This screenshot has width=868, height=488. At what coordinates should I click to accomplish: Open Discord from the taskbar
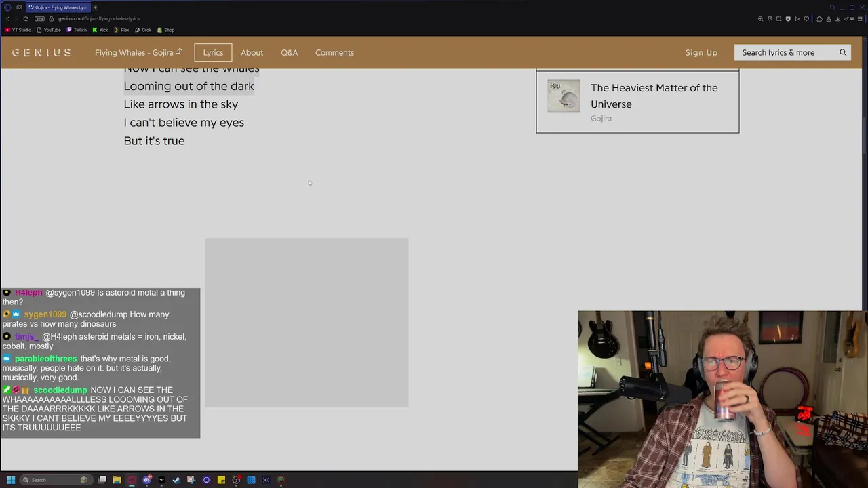[x=146, y=480]
